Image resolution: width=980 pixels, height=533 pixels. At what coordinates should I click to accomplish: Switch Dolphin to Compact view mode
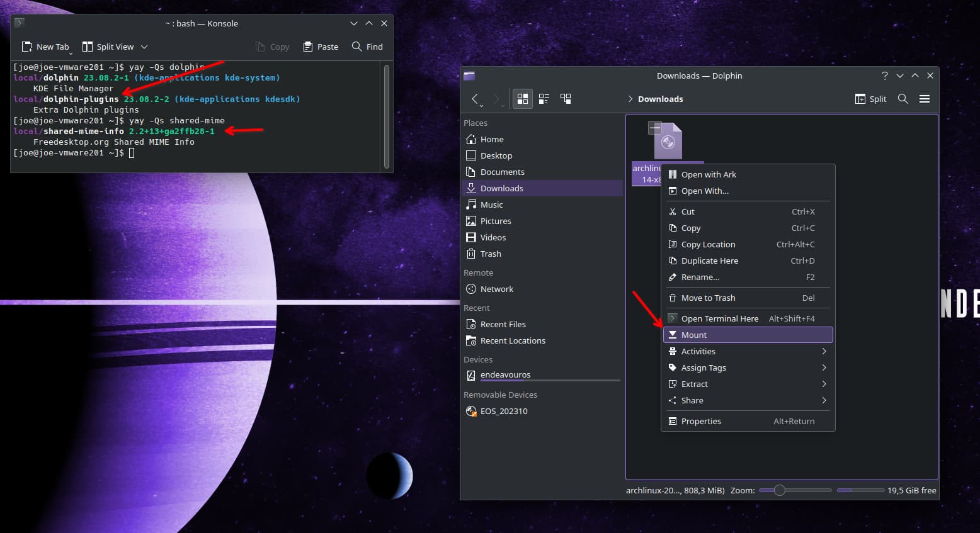point(544,99)
